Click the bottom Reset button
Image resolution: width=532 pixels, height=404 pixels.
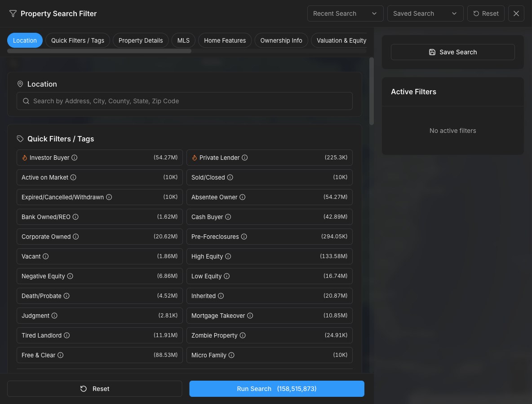(95, 389)
